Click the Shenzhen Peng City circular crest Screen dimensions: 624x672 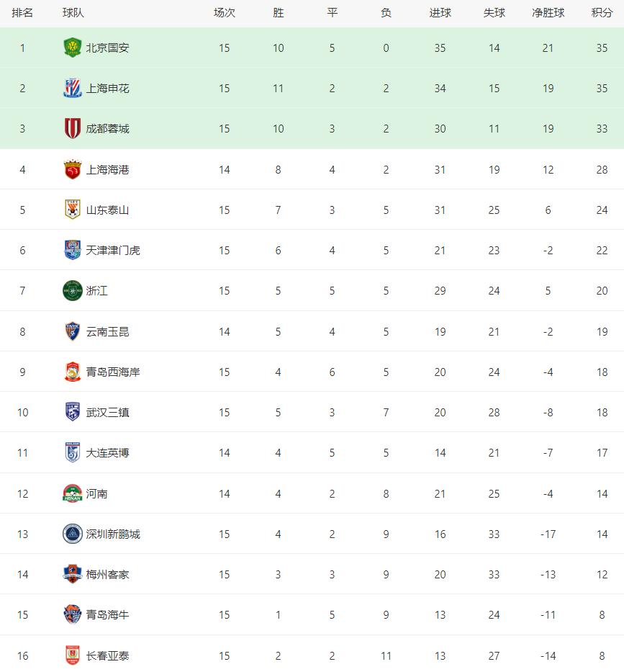pyautogui.click(x=73, y=534)
